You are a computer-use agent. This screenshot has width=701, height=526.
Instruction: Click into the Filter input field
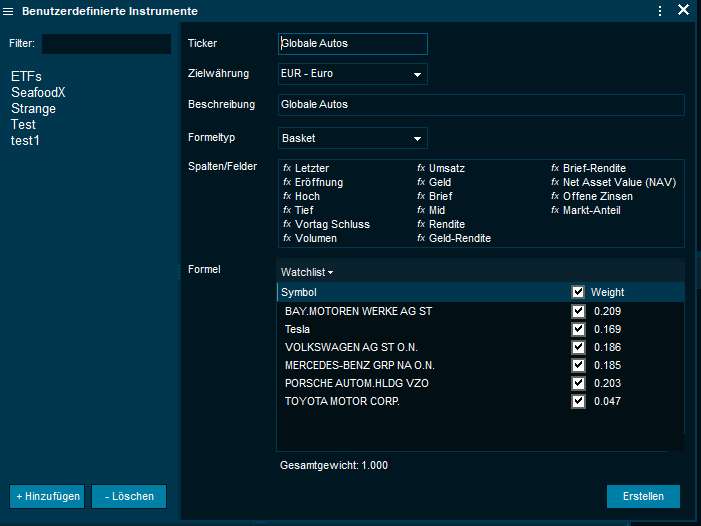106,44
